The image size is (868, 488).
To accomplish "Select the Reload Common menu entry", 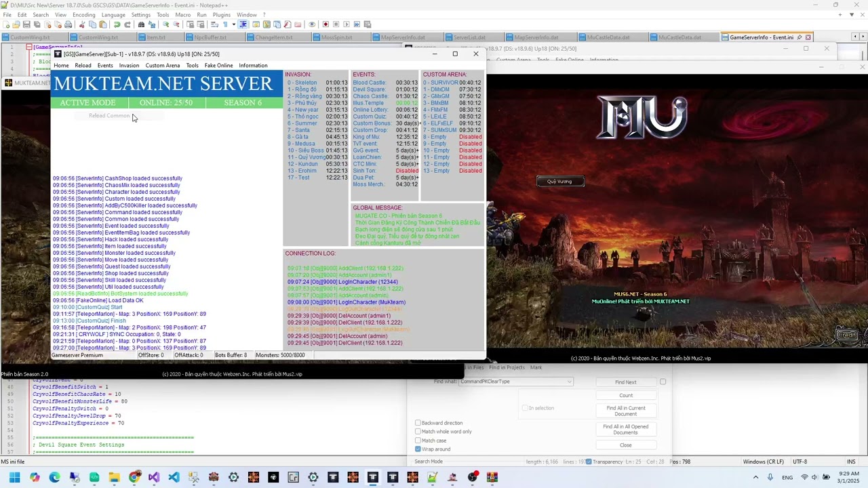I will [x=108, y=116].
